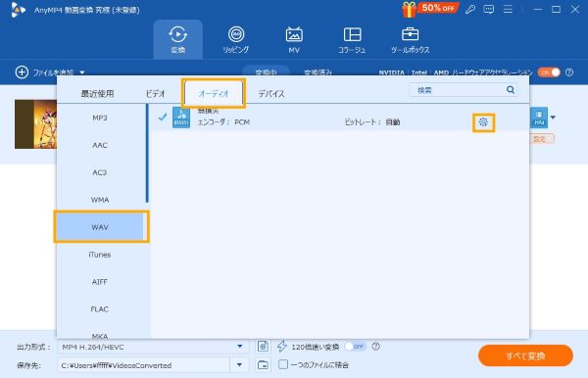Click the add file plus icon
This screenshot has width=588, height=378.
click(x=22, y=71)
